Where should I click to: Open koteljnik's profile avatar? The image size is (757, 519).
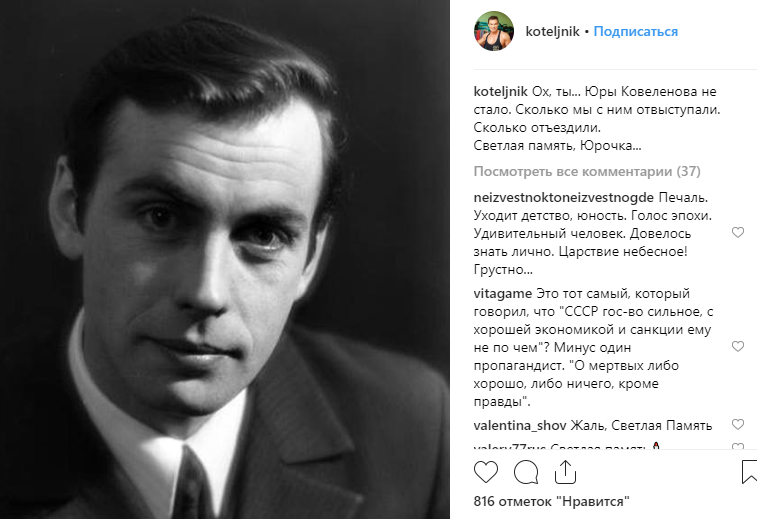[493, 31]
